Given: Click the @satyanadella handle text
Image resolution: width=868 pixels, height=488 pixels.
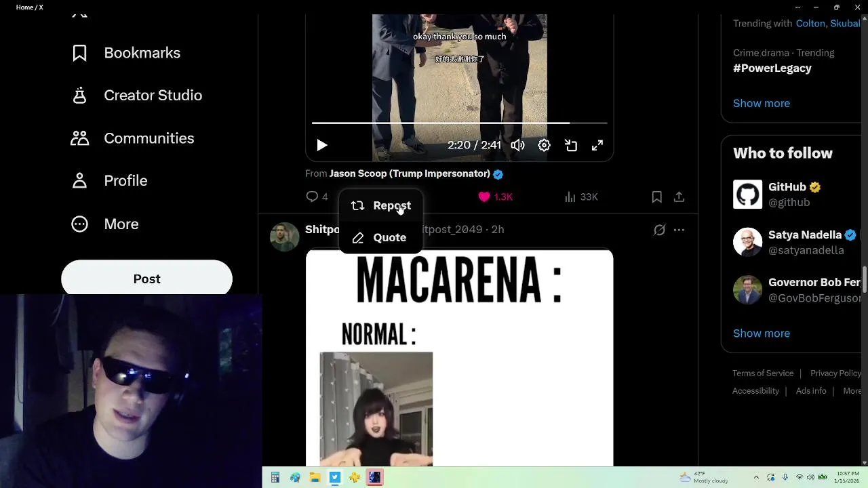Looking at the screenshot, I should point(806,251).
